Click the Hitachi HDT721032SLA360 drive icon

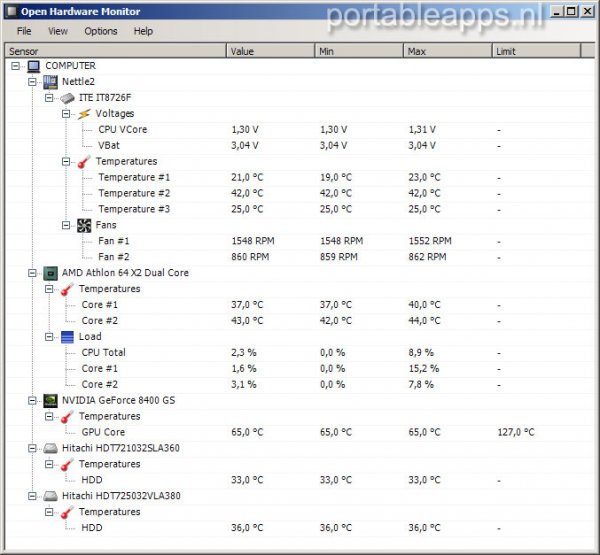[51, 449]
